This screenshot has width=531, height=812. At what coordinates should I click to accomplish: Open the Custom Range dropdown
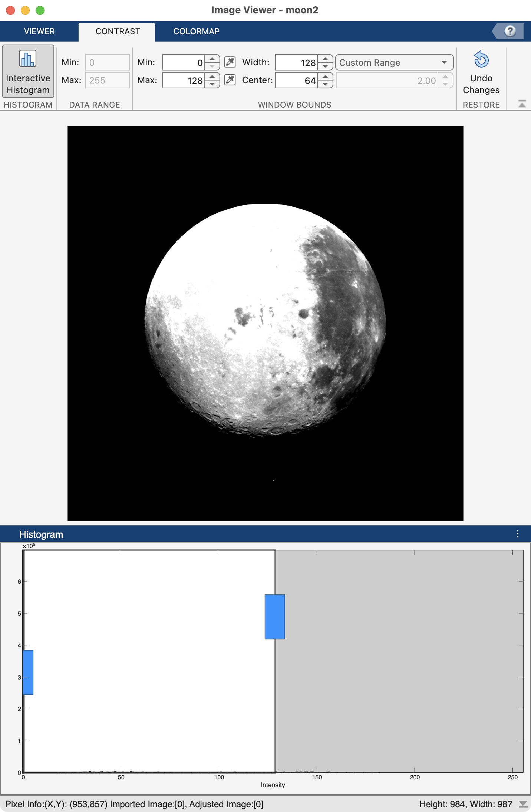click(x=394, y=62)
